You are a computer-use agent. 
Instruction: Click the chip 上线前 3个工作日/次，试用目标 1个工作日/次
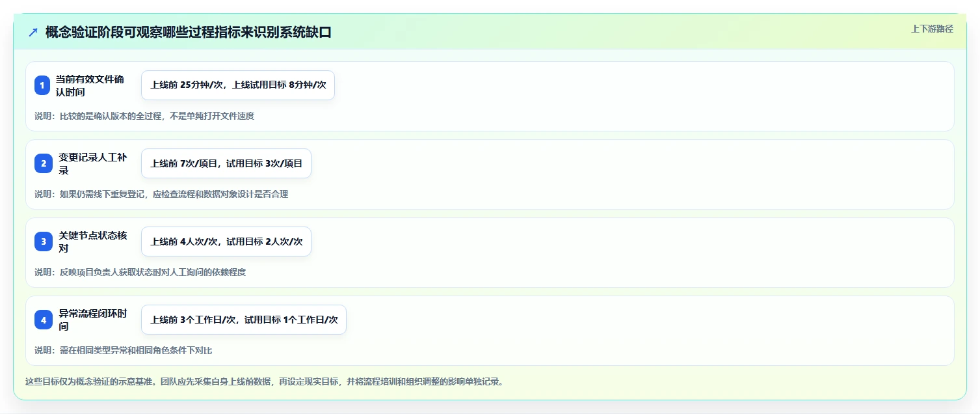coord(244,320)
